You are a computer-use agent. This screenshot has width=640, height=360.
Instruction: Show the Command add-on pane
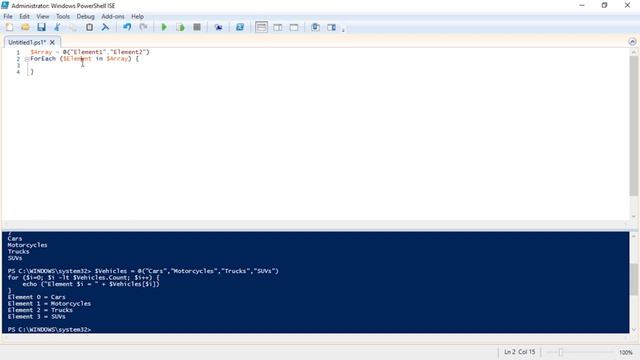point(331,27)
